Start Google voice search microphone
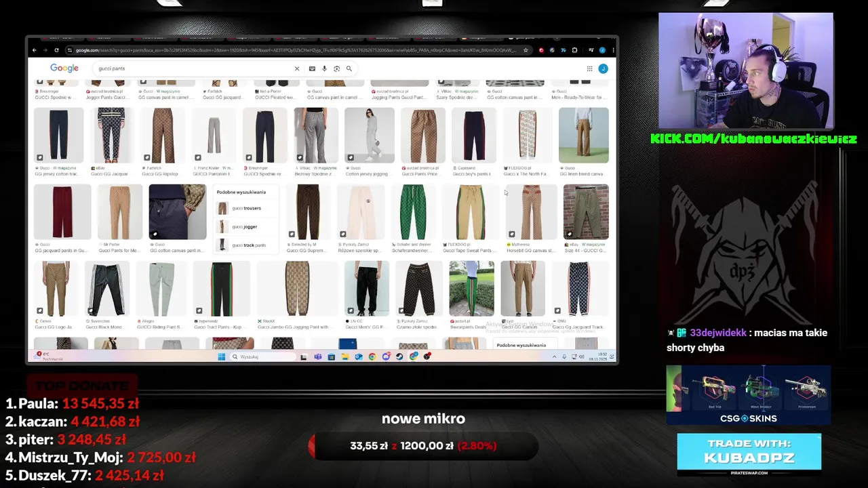Screen dimensions: 868x488 [324, 68]
